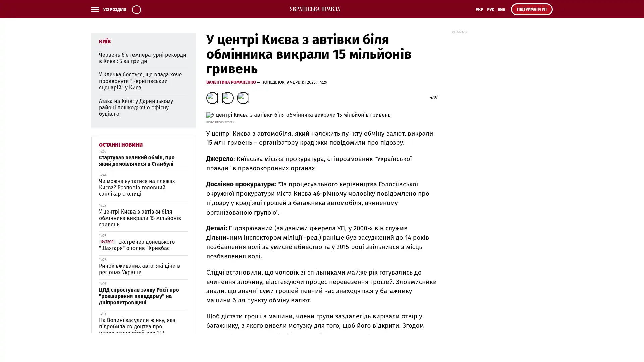Image resolution: width=644 pixels, height=362 pixels.
Task: Open author Валентина Романенко page
Action: (231, 82)
